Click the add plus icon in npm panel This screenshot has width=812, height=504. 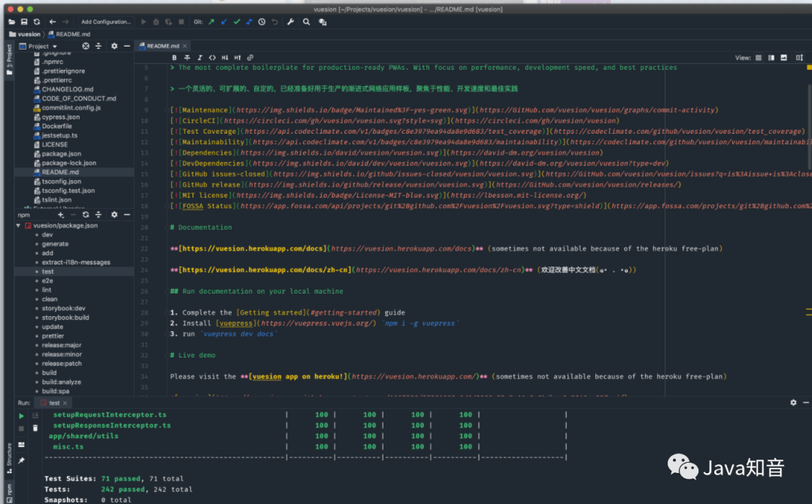[61, 215]
